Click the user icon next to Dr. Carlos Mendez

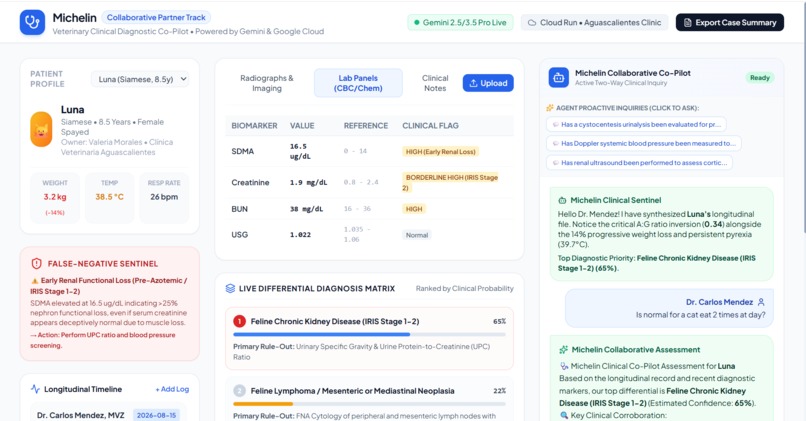761,302
